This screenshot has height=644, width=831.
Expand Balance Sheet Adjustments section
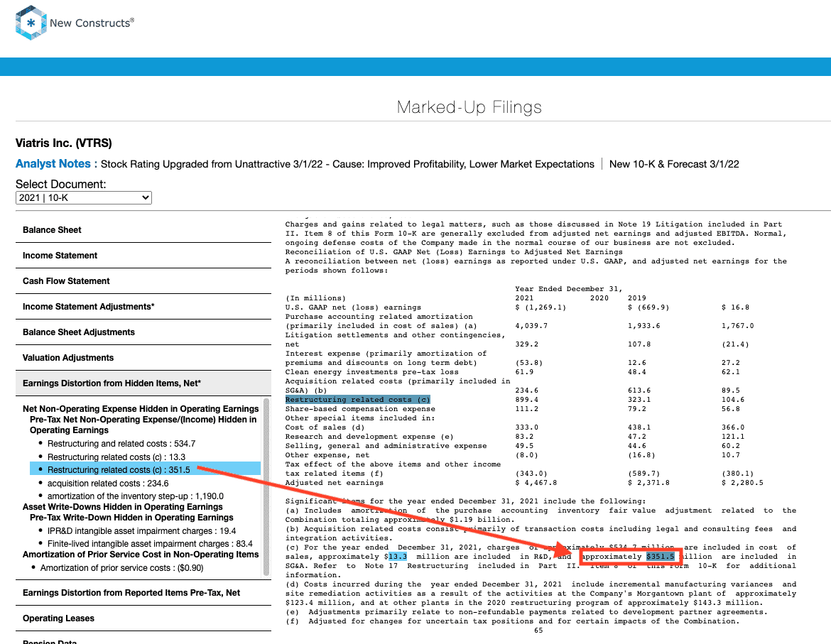tap(143, 332)
